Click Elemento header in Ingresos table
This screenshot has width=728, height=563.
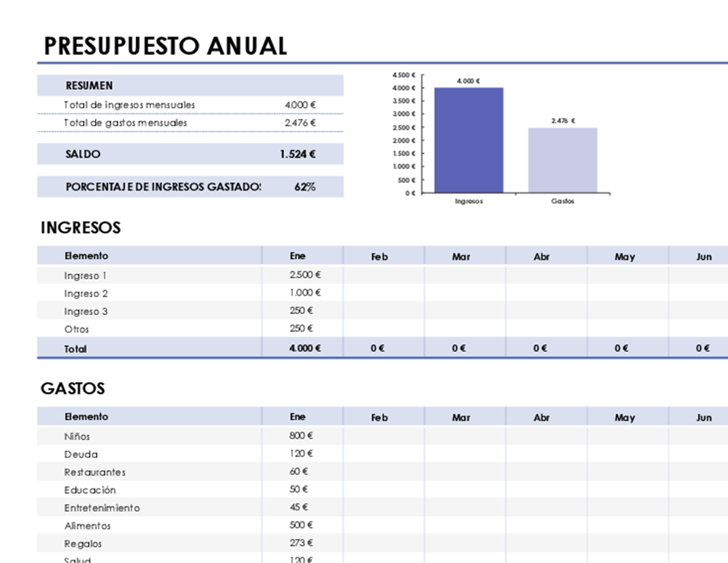coord(87,255)
